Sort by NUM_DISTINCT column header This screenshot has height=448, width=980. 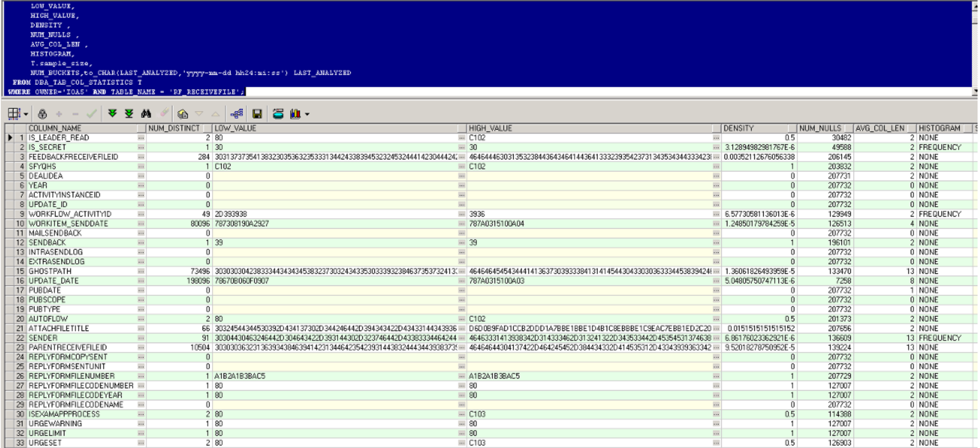tap(174, 128)
